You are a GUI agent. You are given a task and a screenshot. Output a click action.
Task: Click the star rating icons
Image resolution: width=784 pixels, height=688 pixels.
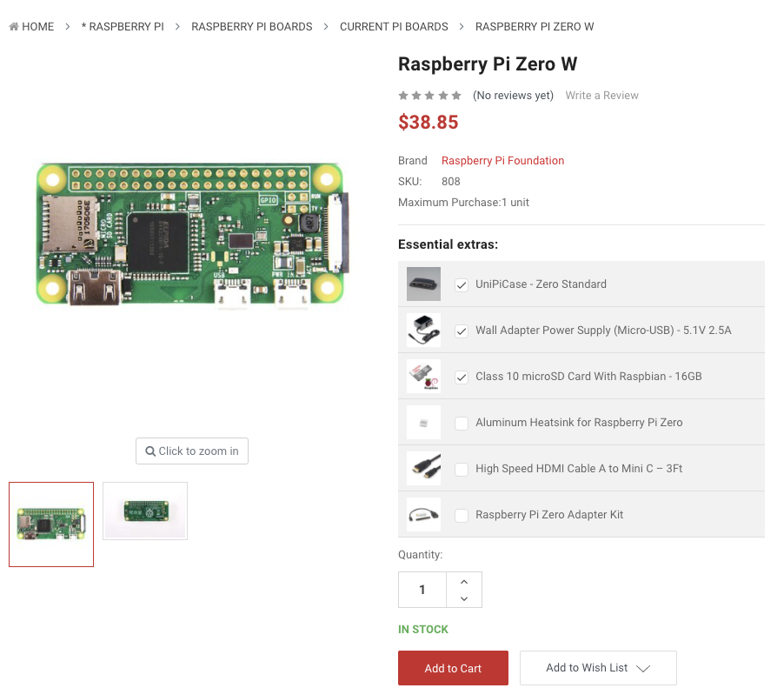point(429,95)
